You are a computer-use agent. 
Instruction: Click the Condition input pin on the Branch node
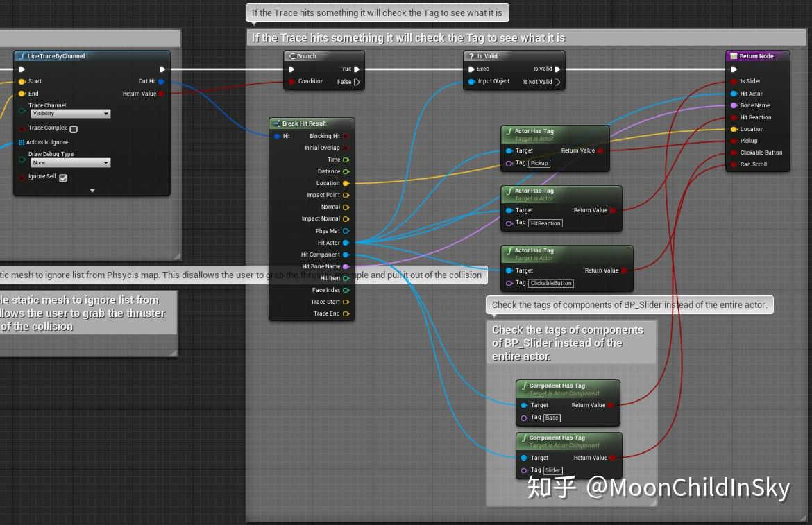click(x=290, y=81)
